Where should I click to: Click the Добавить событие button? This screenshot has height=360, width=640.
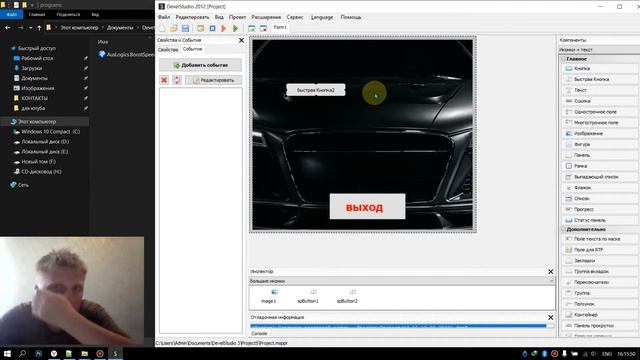point(200,65)
